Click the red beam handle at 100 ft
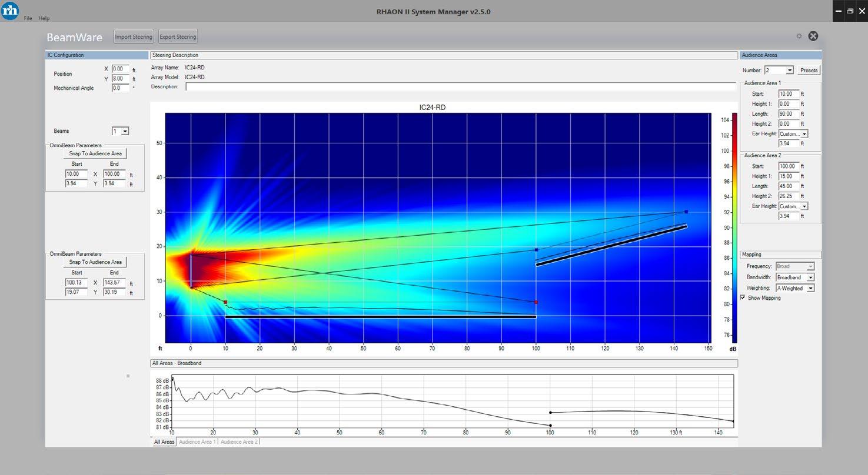Image resolution: width=868 pixels, height=475 pixels. pos(536,302)
